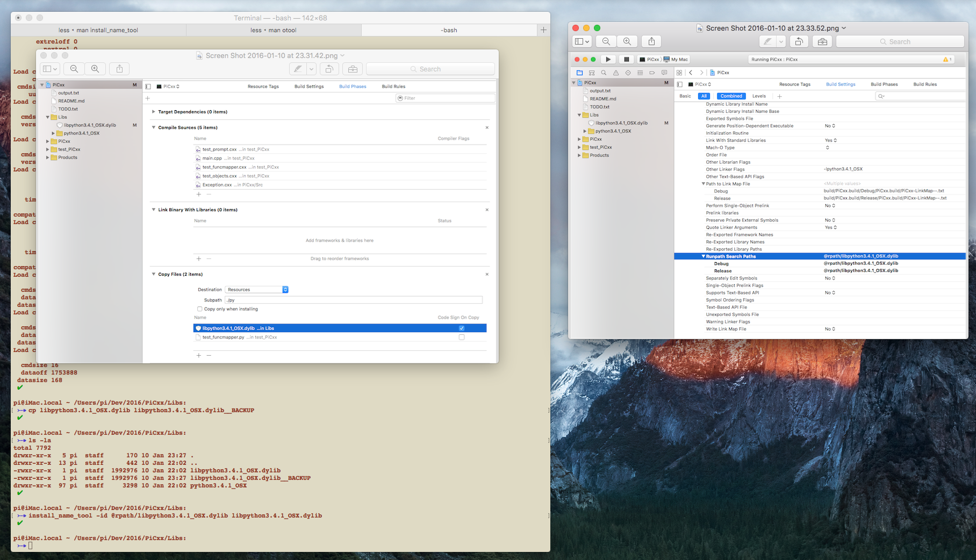Open the title dropdown of Screen Shot 23.33.52.png
Viewport: 976px width, 560px height.
[x=844, y=28]
